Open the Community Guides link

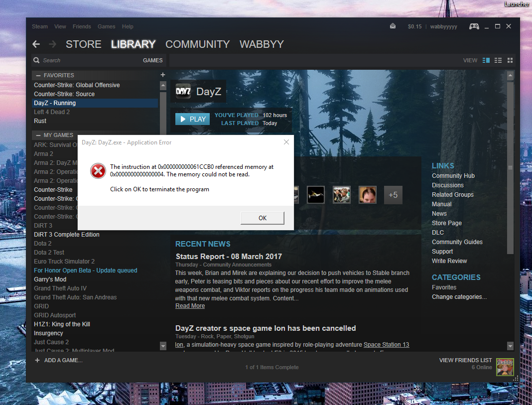click(457, 242)
